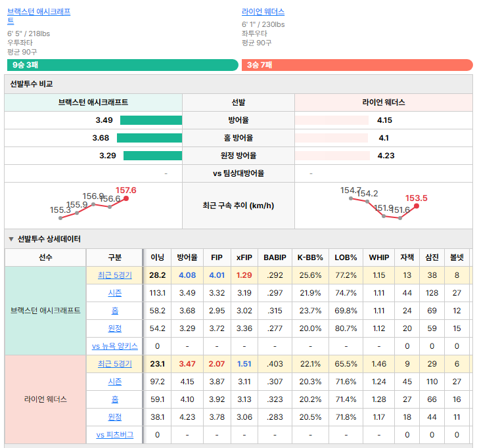Click the 157.6 velocity data point

[x=126, y=198]
